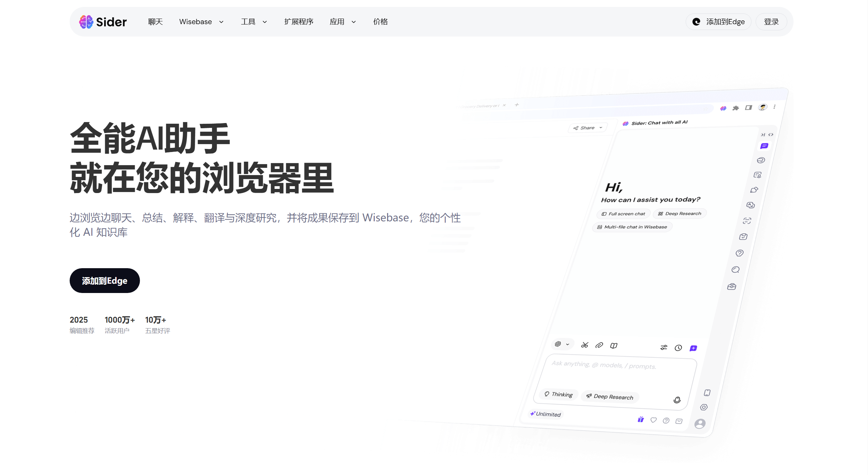Click the mobile phone icon
This screenshot has height=475, width=868.
point(707,393)
